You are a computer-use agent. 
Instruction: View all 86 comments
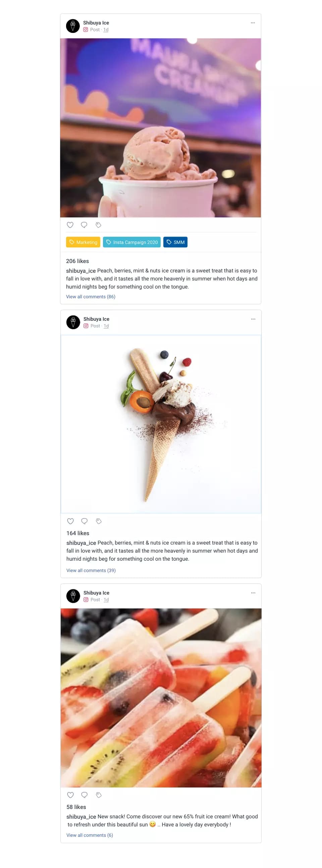91,297
